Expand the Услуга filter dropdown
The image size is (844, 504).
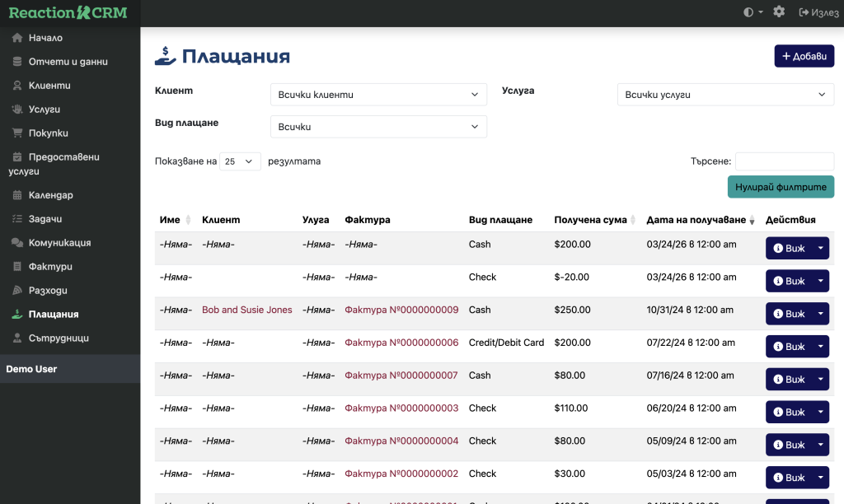pos(725,95)
